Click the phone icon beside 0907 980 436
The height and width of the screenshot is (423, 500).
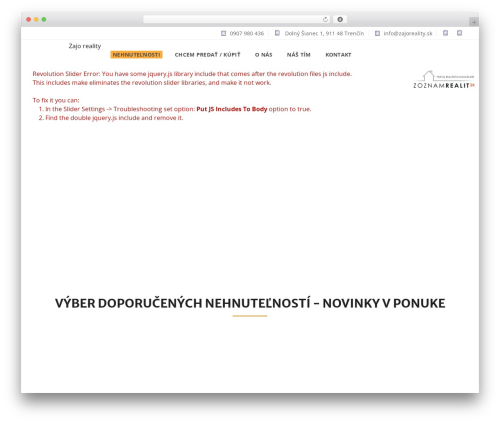coord(223,33)
